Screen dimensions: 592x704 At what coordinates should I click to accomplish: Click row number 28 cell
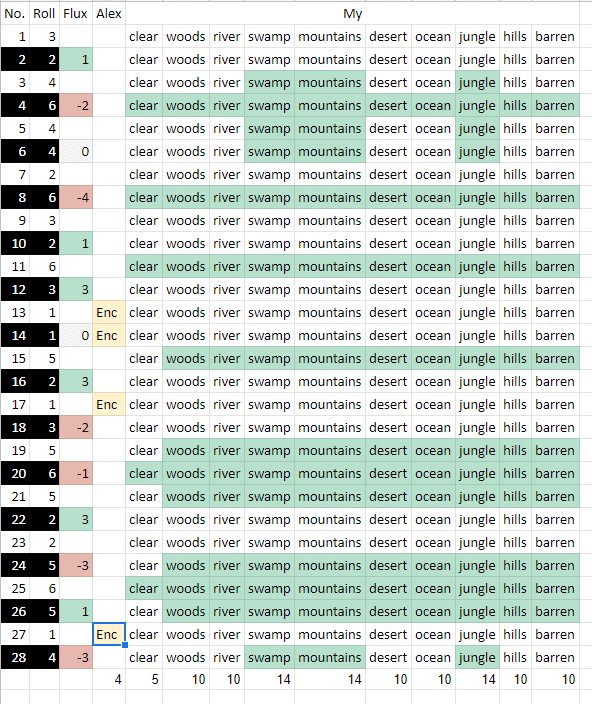click(x=15, y=657)
